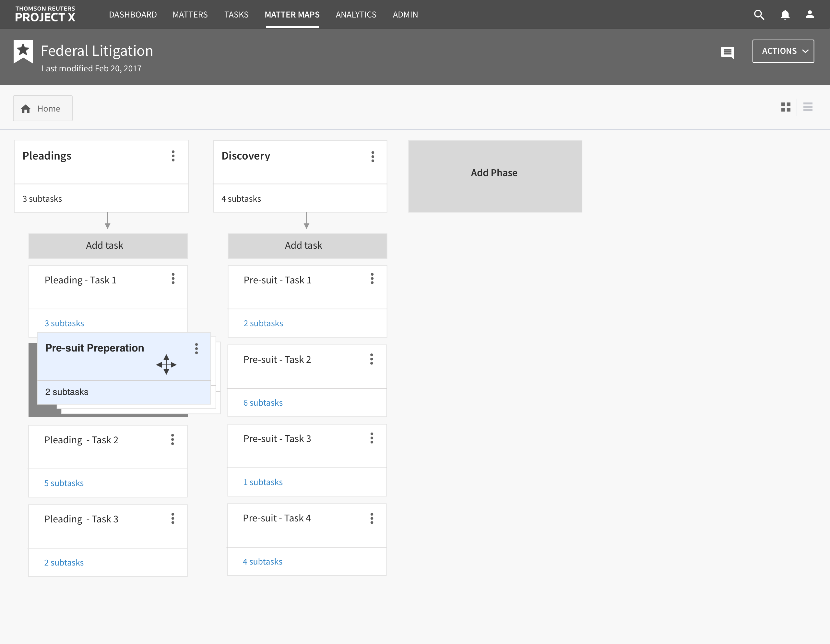Screen dimensions: 830x644
Task: Open the user profile icon
Action: point(810,15)
